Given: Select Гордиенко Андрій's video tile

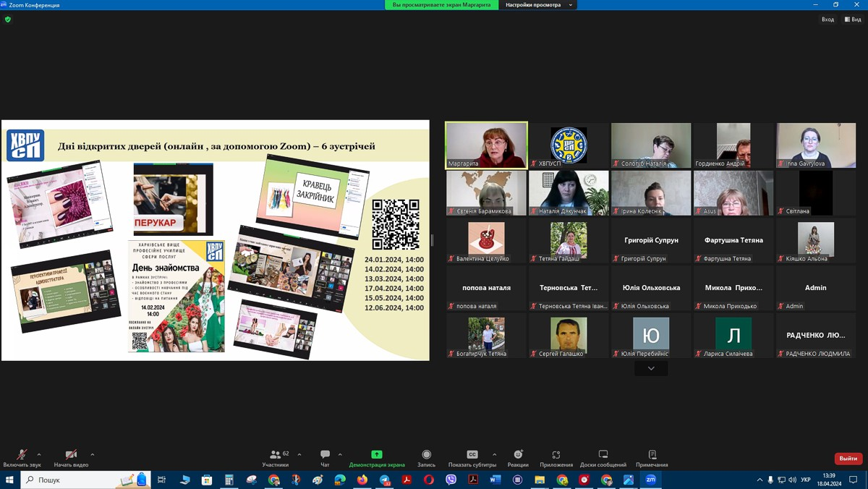Looking at the screenshot, I should [733, 145].
